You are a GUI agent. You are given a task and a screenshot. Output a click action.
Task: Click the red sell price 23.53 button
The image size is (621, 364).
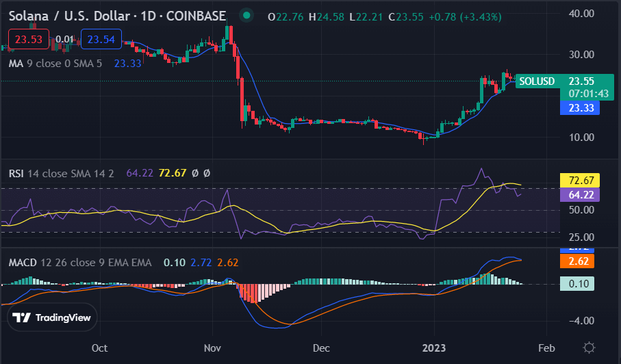(29, 39)
